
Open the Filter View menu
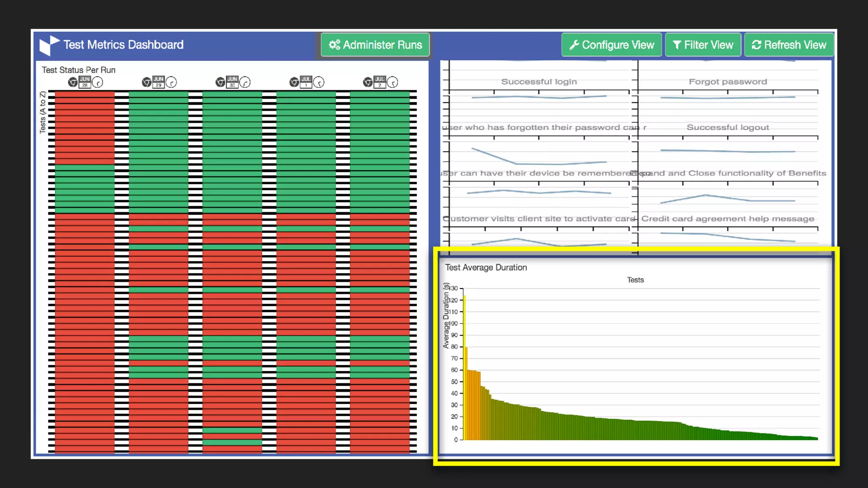(x=703, y=45)
